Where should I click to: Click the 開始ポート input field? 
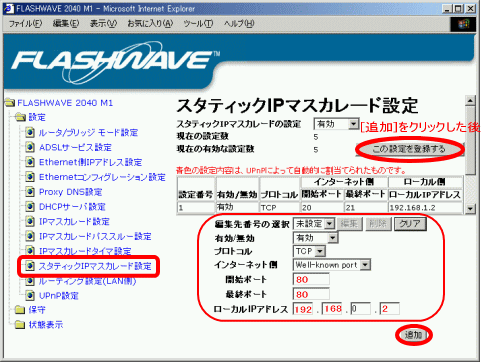click(311, 279)
